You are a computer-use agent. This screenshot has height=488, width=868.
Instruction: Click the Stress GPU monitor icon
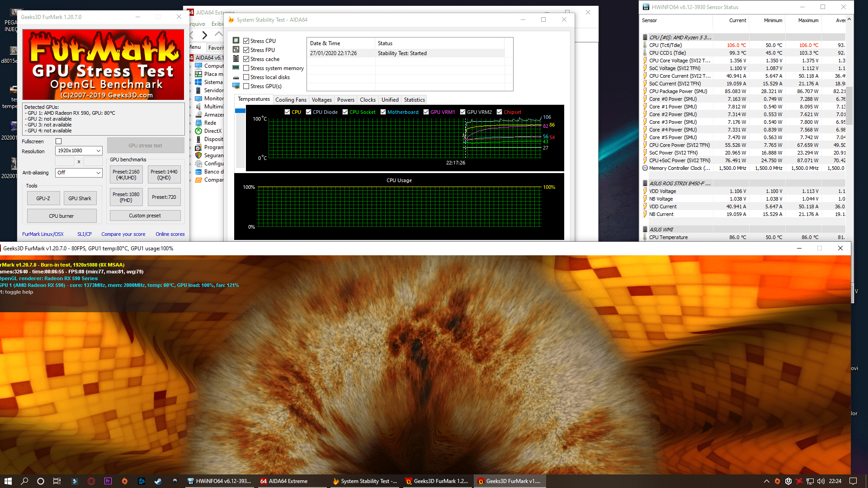pos(236,86)
